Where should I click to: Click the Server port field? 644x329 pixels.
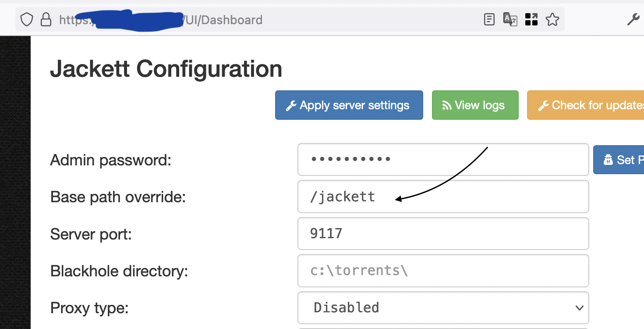[x=443, y=233]
